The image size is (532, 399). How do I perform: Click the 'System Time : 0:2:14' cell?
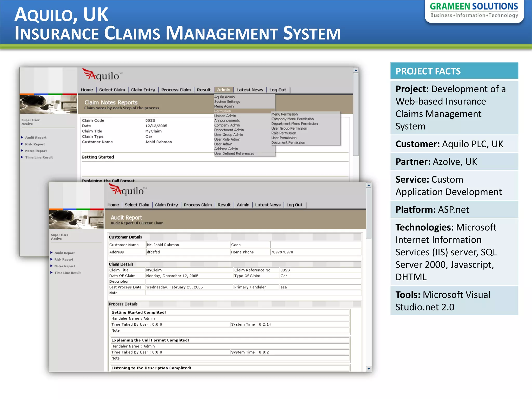290,324
